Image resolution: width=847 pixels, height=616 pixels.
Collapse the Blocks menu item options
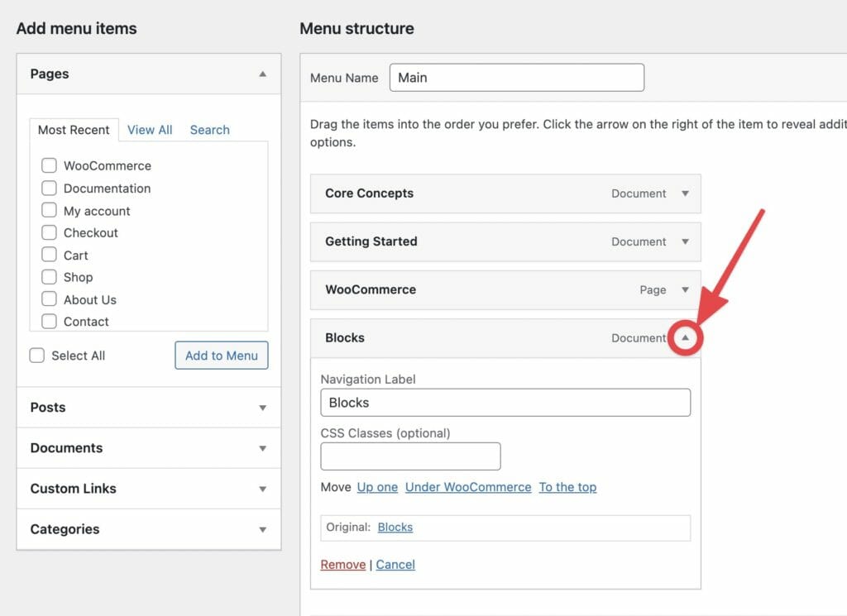(685, 337)
